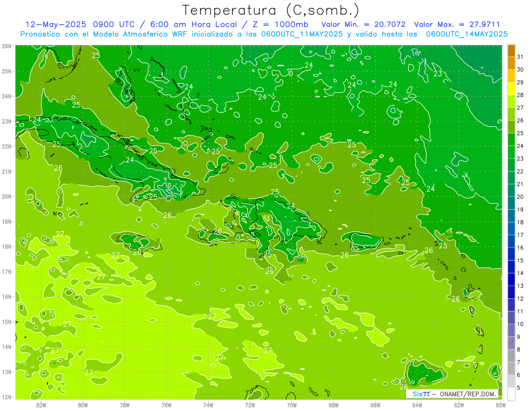The width and height of the screenshot is (532, 411).
Task: Click the color scale label "11"
Action: [520, 311]
